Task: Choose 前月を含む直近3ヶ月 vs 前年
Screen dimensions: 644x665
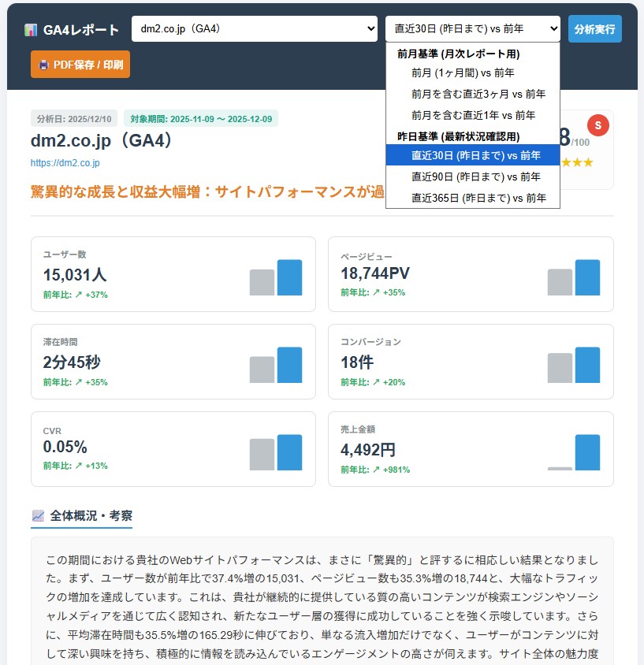Action: coord(478,94)
